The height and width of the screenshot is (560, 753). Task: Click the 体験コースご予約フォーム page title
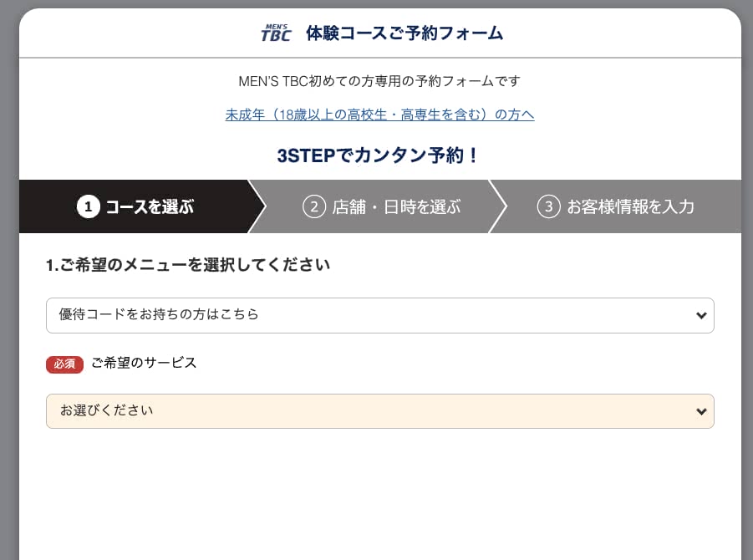coord(404,33)
